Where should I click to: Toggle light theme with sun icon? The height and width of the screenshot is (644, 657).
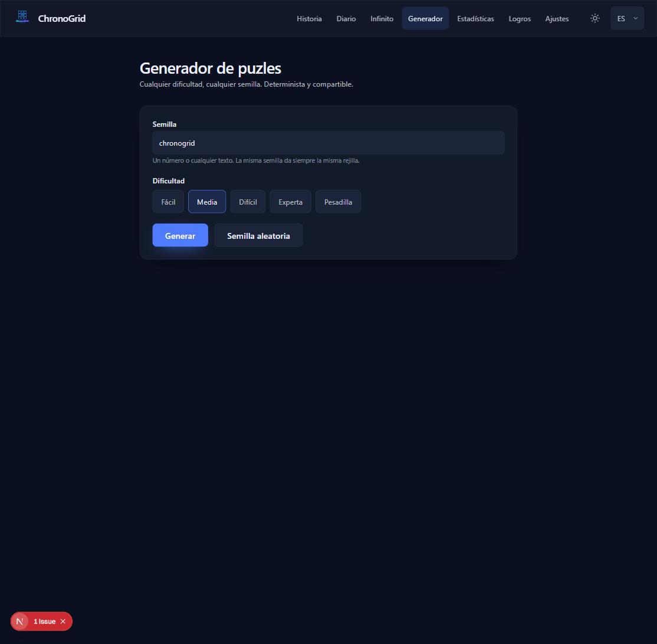[594, 18]
